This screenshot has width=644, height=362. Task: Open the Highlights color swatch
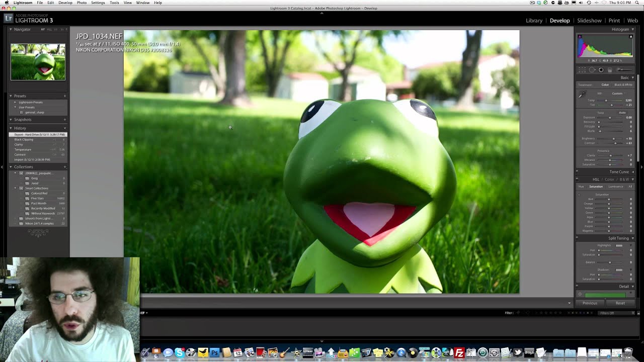pyautogui.click(x=619, y=245)
